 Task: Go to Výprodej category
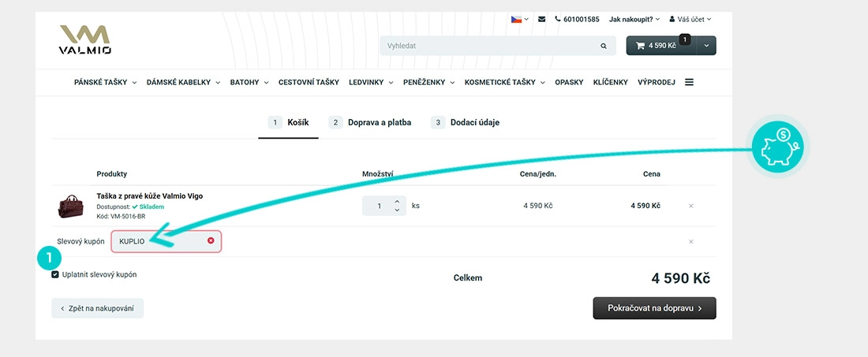[657, 82]
